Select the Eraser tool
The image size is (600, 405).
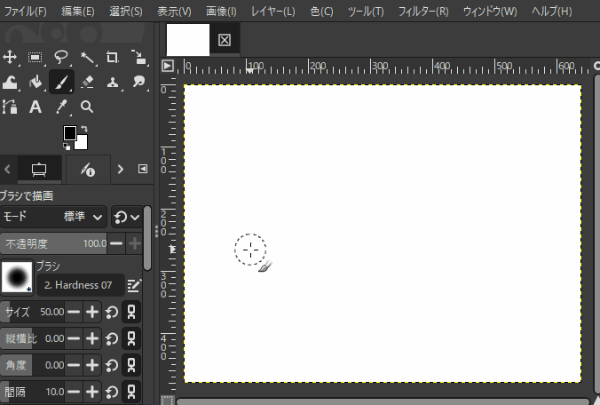pyautogui.click(x=87, y=82)
